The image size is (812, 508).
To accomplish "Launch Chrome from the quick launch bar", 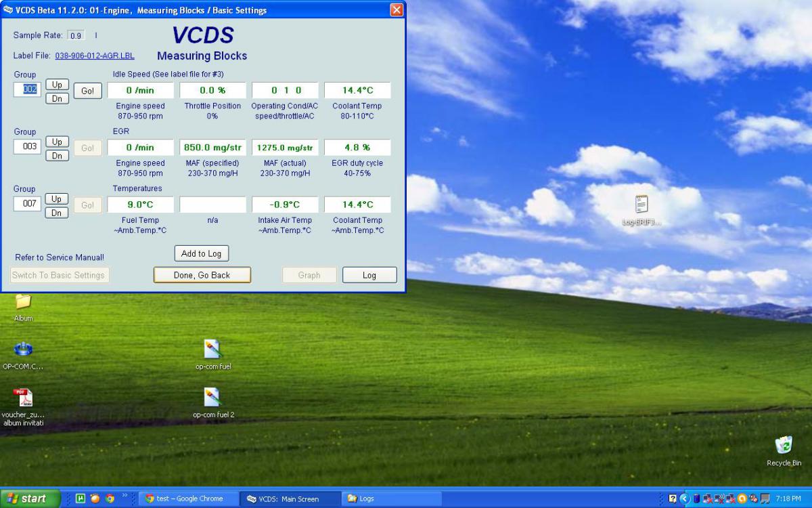I will tap(110, 499).
